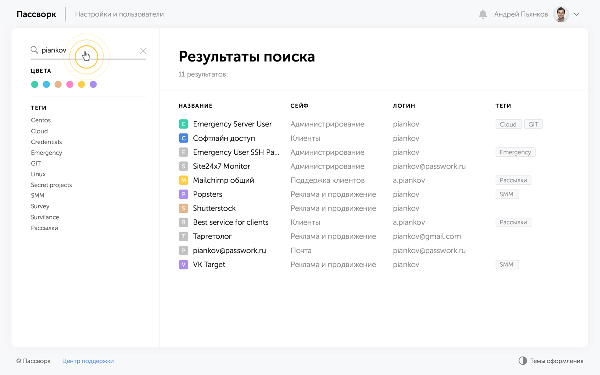Filter by the yellow color dot
600x375 pixels.
[82, 85]
